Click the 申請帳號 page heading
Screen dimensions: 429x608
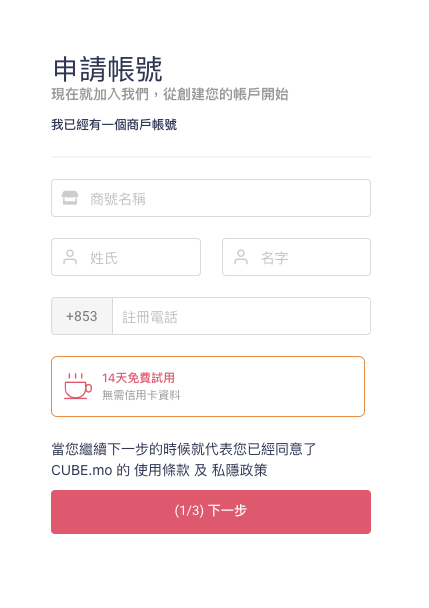107,69
